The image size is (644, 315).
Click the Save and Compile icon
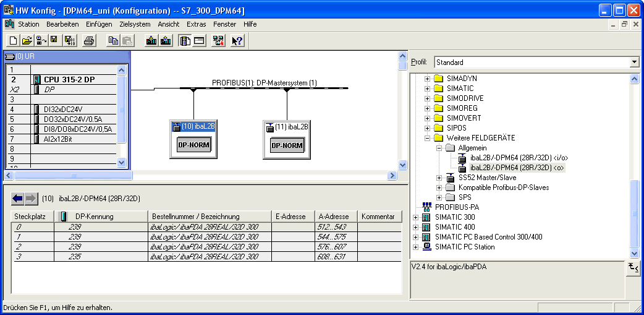[x=70, y=41]
